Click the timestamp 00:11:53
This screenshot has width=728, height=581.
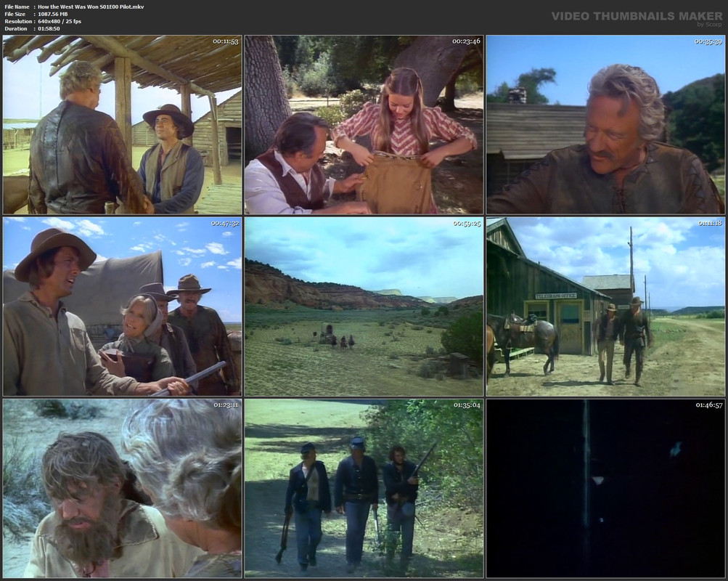(x=226, y=41)
